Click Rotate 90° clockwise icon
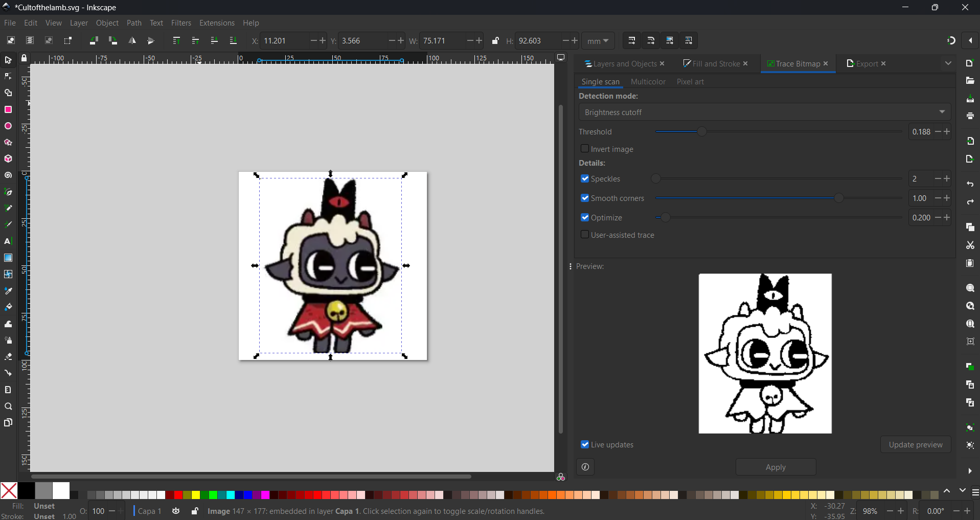The height and width of the screenshot is (520, 980). [x=113, y=40]
